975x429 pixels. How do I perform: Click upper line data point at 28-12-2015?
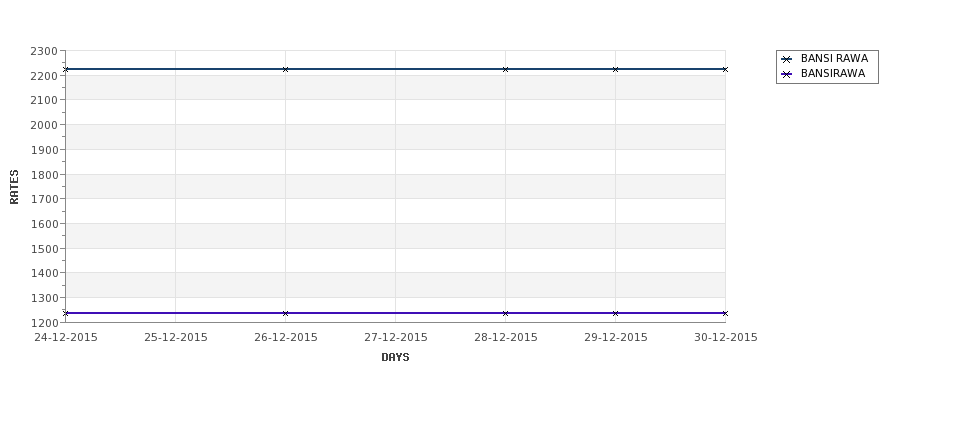coord(505,69)
